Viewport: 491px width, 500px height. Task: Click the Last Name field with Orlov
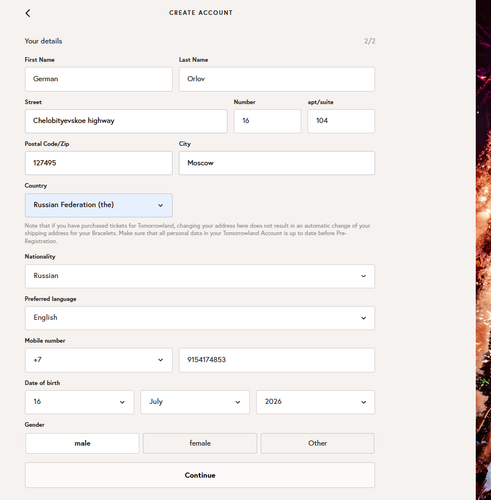[x=277, y=79]
